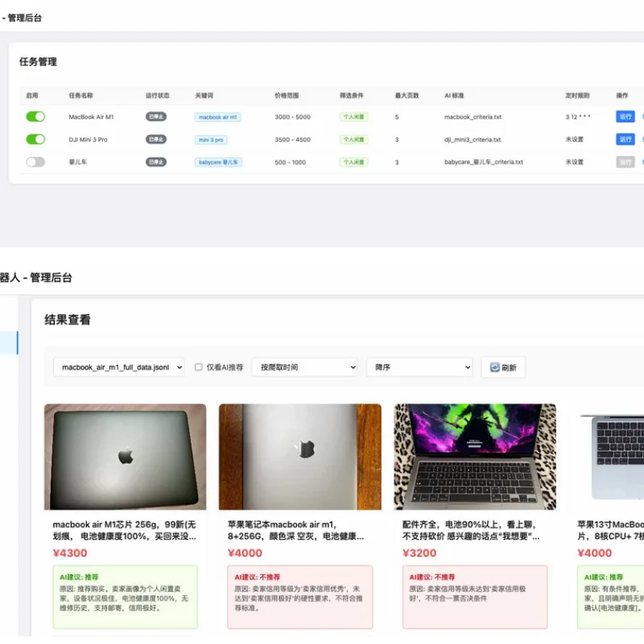The width and height of the screenshot is (644, 644).
Task: Click the MacBook Air M1 task name
Action: point(91,117)
